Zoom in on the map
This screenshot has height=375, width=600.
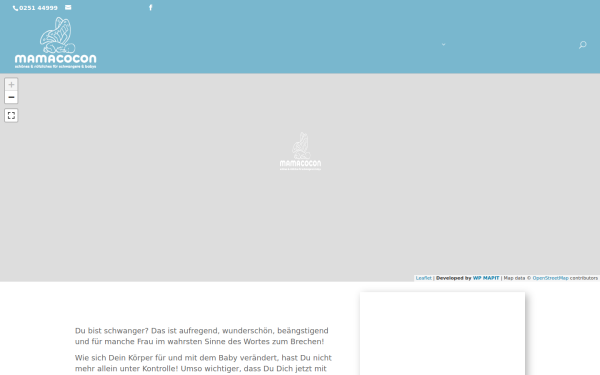[11, 85]
